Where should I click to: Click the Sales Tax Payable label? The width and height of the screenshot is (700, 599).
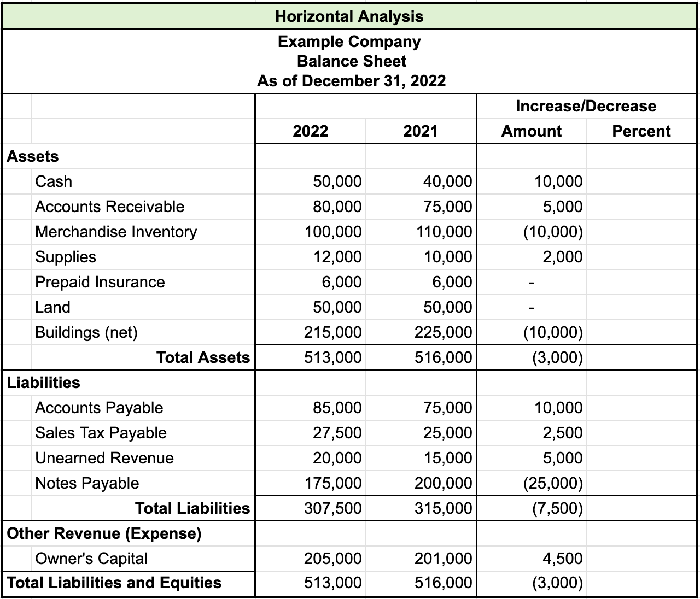[x=101, y=433]
